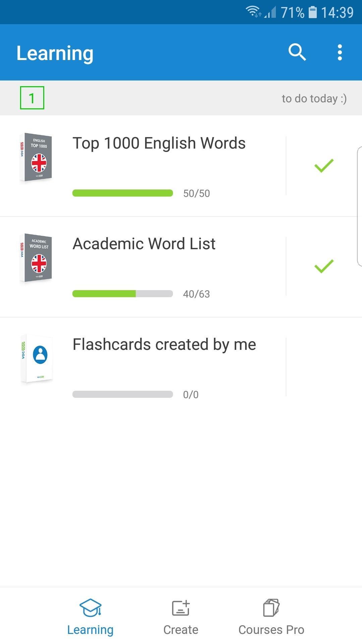Open the three-dot overflow menu

pyautogui.click(x=340, y=52)
